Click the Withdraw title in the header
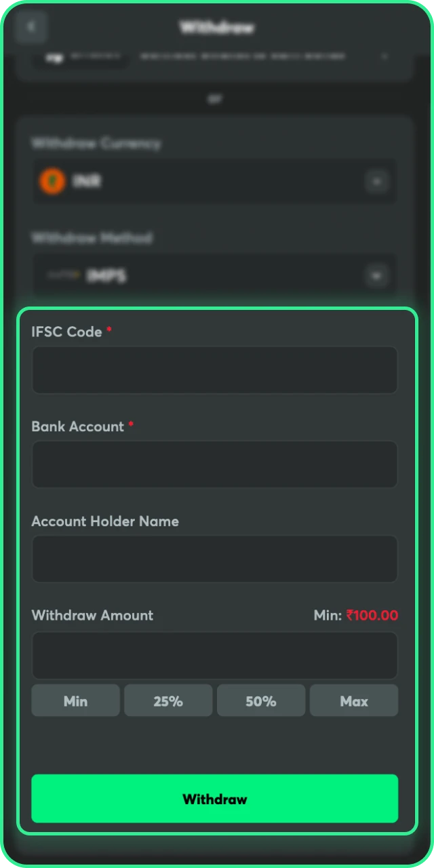 pos(216,27)
